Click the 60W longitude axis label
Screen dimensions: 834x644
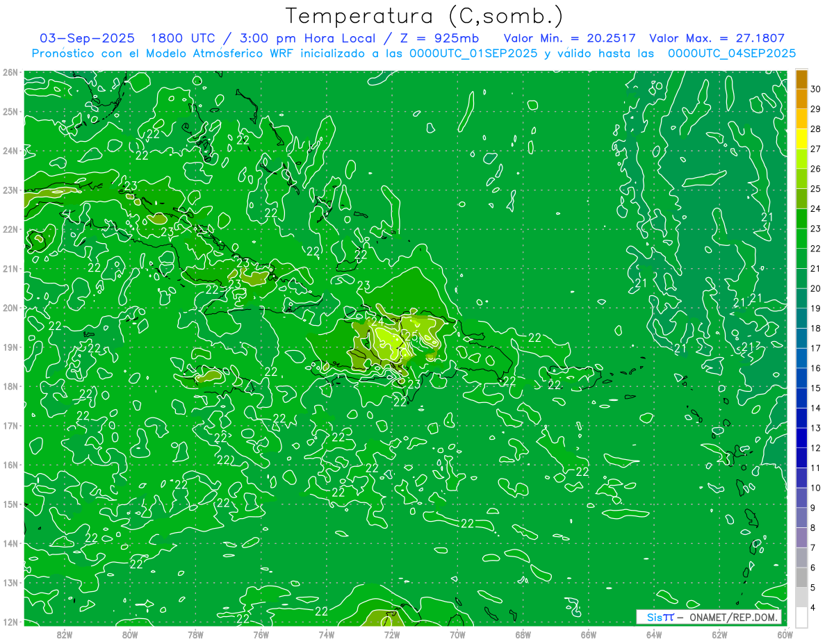click(785, 634)
